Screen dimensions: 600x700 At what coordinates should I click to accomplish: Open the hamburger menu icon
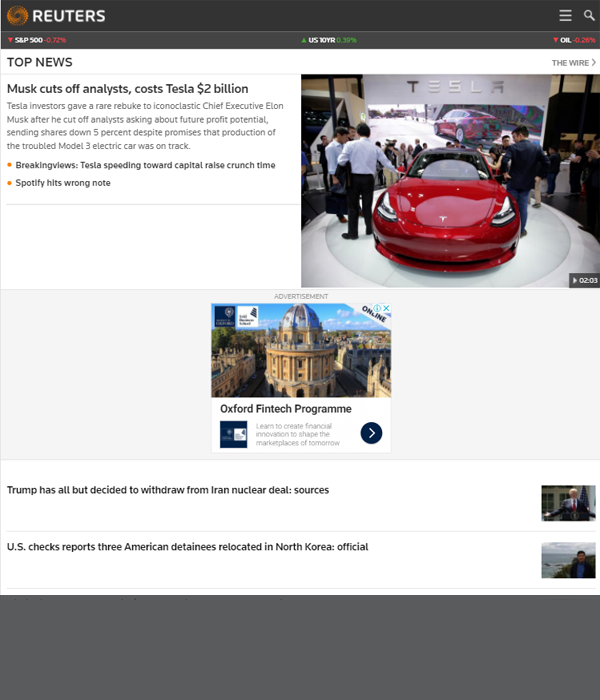(565, 16)
